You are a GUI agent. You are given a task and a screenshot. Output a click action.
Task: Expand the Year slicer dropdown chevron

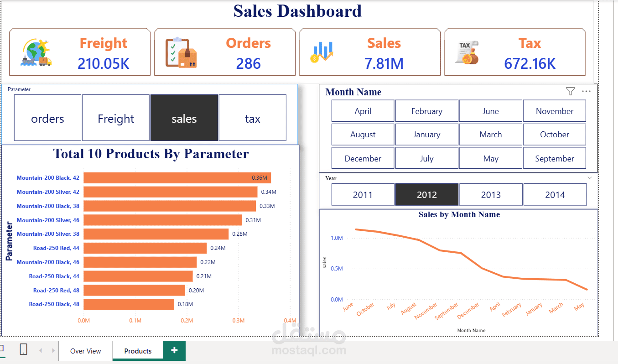pyautogui.click(x=590, y=178)
